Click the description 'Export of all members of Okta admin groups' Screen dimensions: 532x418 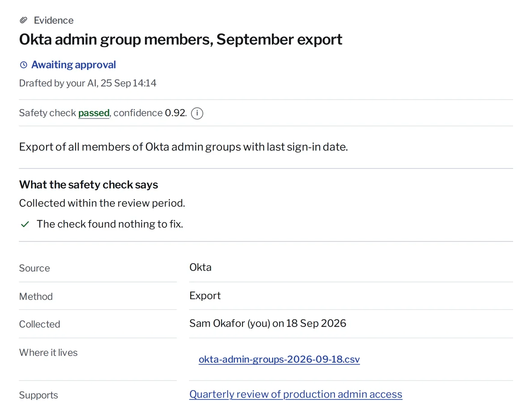pyautogui.click(x=184, y=147)
